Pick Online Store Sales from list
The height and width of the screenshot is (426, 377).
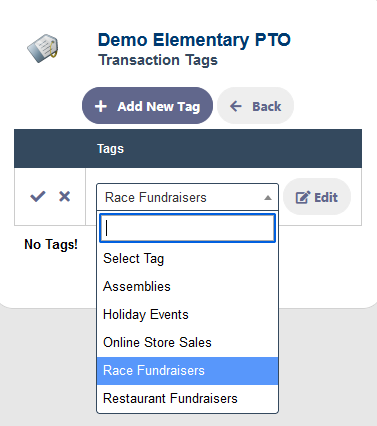tap(187, 343)
